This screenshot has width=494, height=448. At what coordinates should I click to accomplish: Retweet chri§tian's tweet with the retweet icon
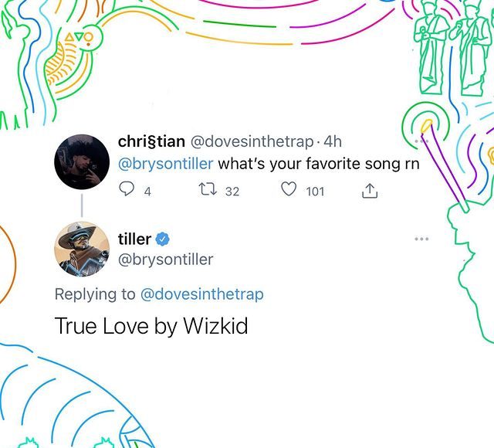208,189
